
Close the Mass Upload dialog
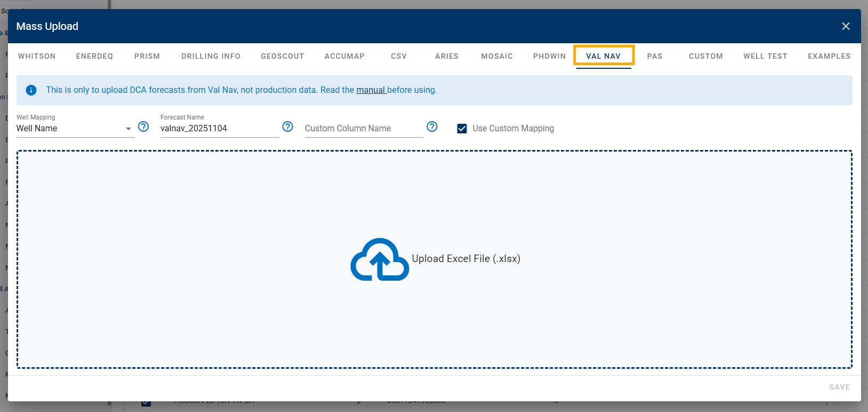click(x=845, y=26)
